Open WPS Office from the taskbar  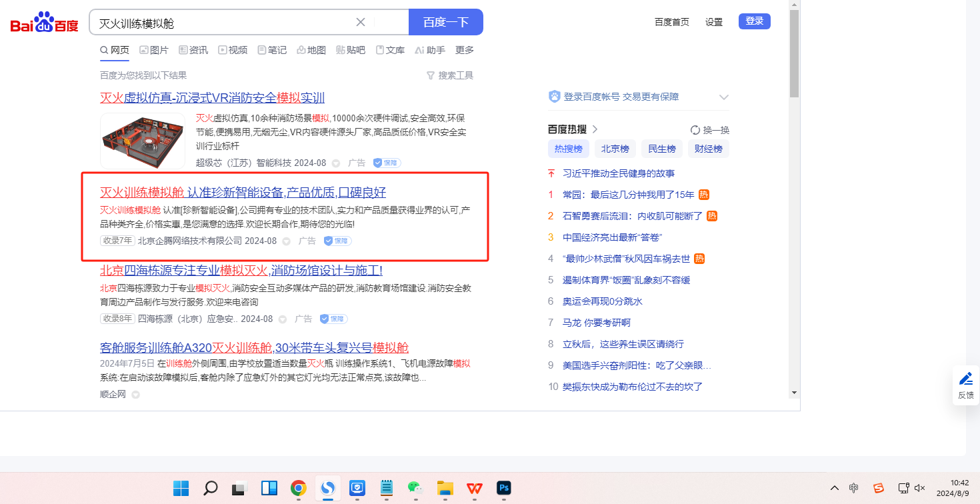pyautogui.click(x=475, y=488)
